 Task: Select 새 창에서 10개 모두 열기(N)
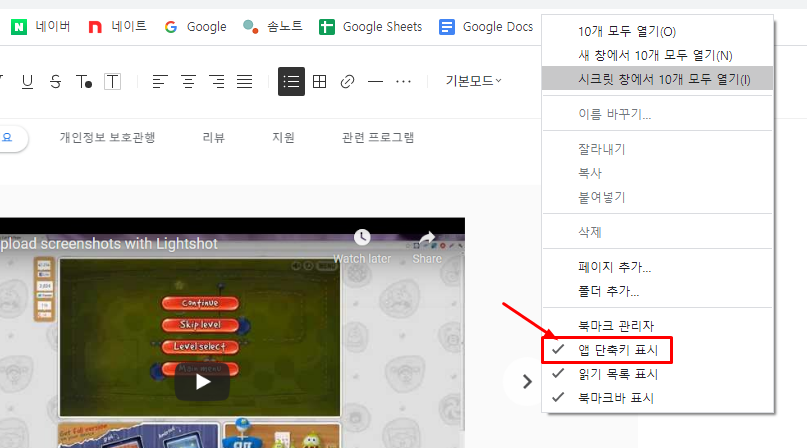point(657,55)
